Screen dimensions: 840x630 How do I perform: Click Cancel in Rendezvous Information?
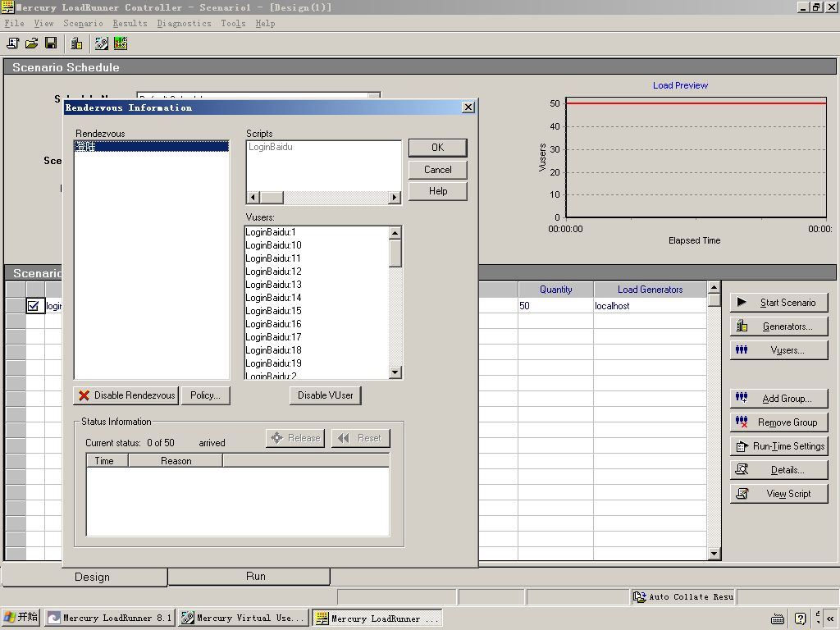point(438,170)
